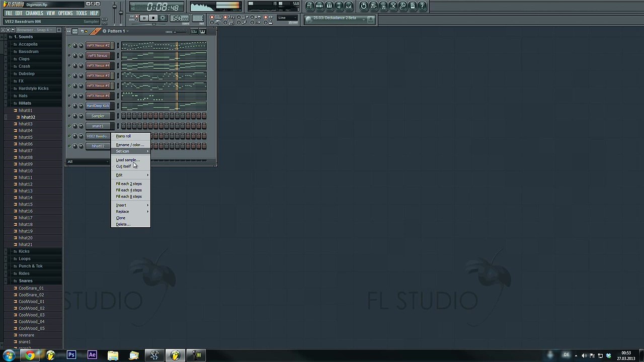Open the system volume tray icon
The width and height of the screenshot is (644, 362).
click(x=584, y=355)
